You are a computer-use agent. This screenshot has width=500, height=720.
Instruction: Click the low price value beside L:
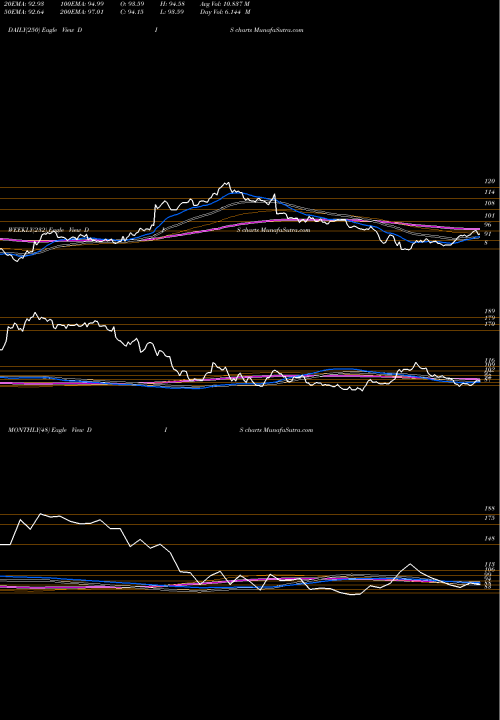(x=177, y=12)
